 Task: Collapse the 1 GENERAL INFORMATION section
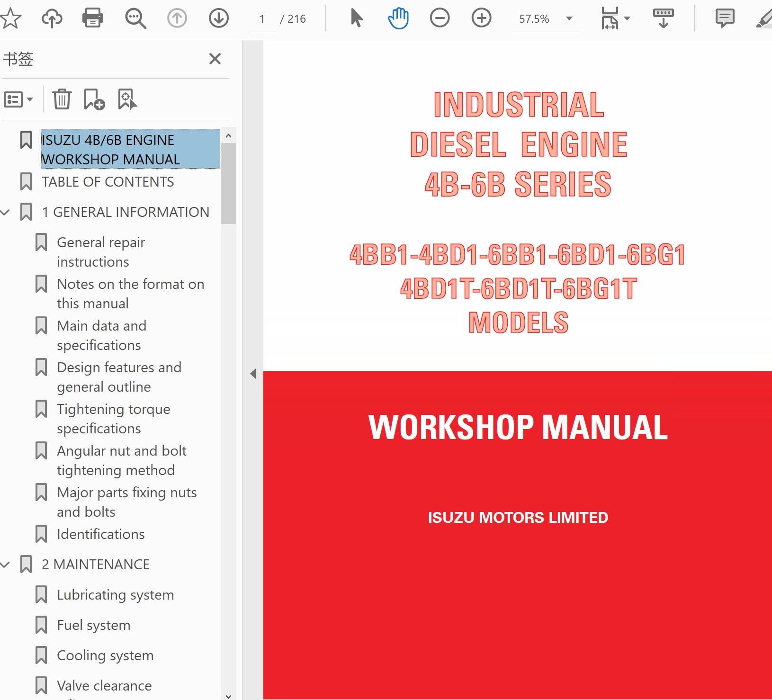pos(5,212)
